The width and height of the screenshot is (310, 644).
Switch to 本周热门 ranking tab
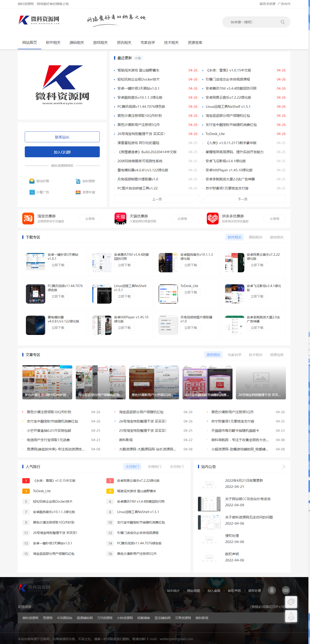coord(154,467)
